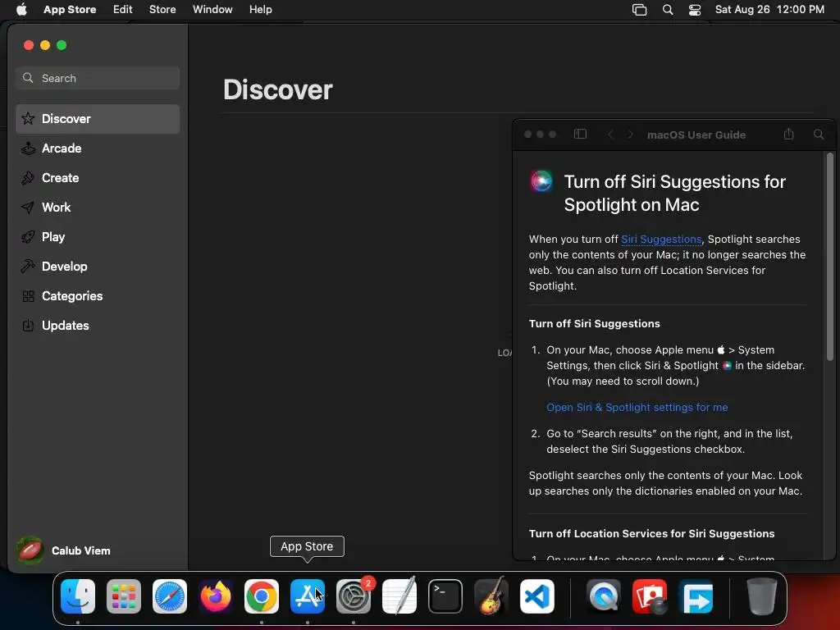Open the Play category
840x630 pixels.
coord(98,237)
